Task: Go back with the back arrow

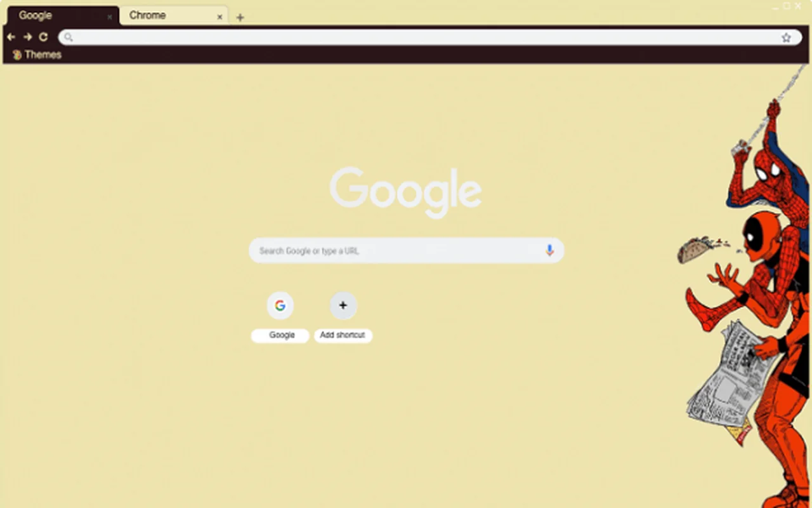Action: point(11,37)
